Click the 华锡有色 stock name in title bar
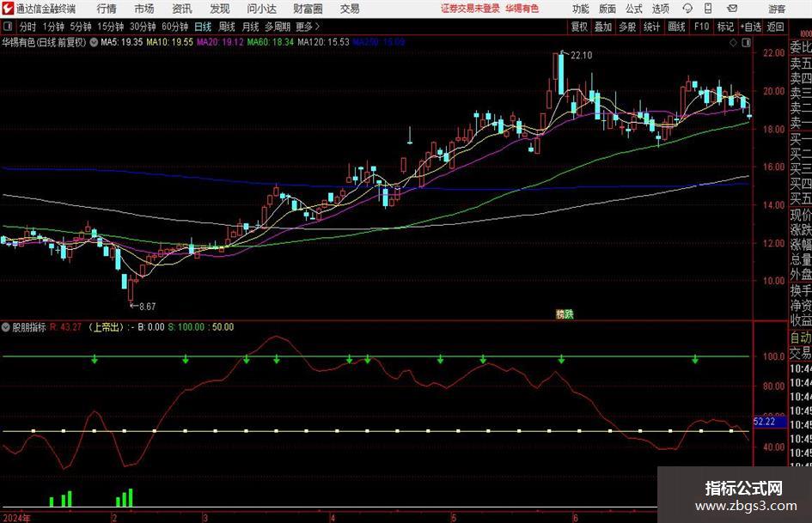 click(x=522, y=9)
